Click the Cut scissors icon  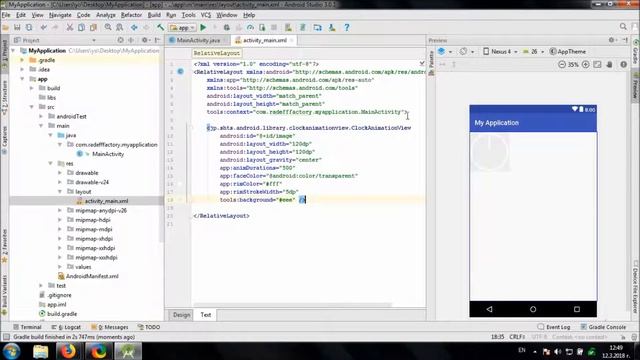tap(70, 27)
